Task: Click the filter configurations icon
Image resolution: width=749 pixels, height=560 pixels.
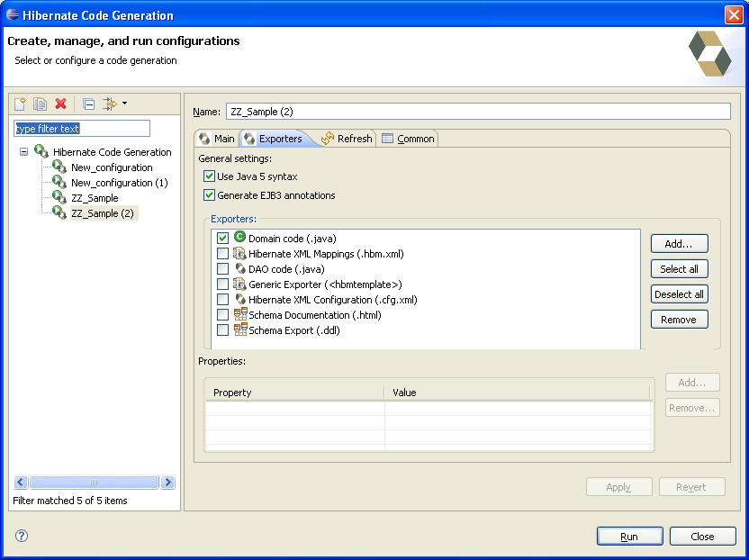Action: (x=110, y=104)
